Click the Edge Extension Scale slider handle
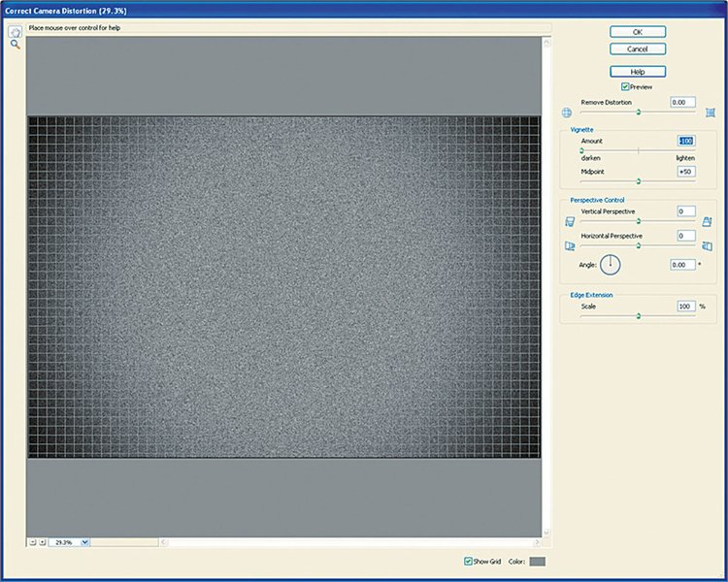Screen dimensions: 728x582 [639, 316]
